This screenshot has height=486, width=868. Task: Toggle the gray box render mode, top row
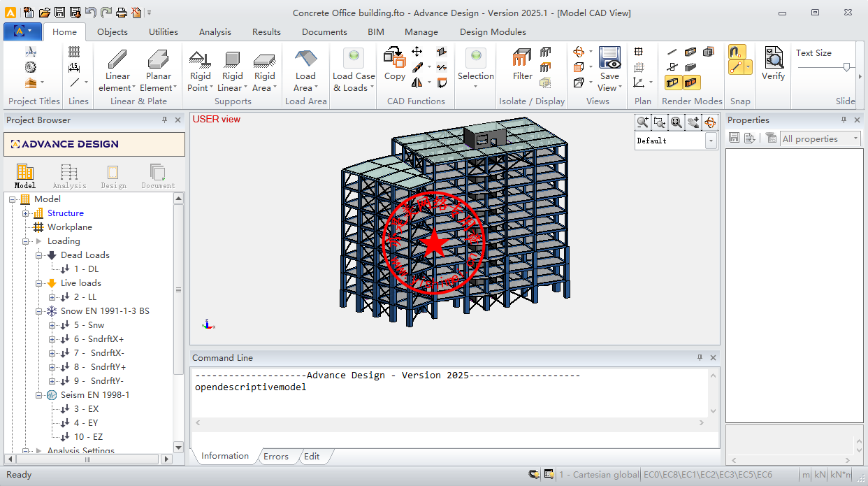point(709,51)
